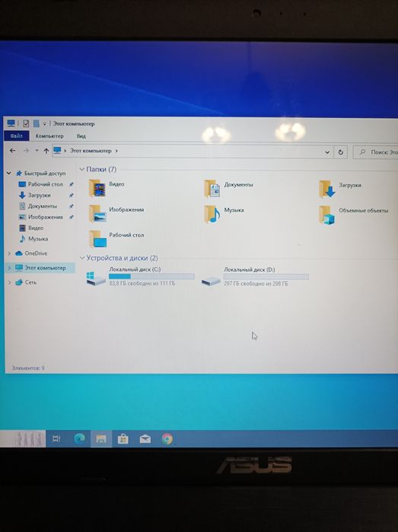Click the "Элементов: 9" status text
398x532 pixels.
[x=28, y=368]
